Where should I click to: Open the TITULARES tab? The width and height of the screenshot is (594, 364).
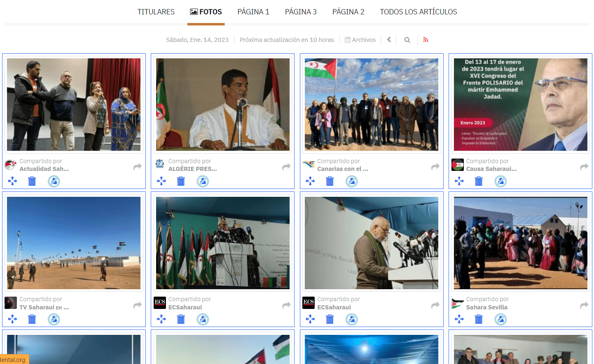pos(156,12)
